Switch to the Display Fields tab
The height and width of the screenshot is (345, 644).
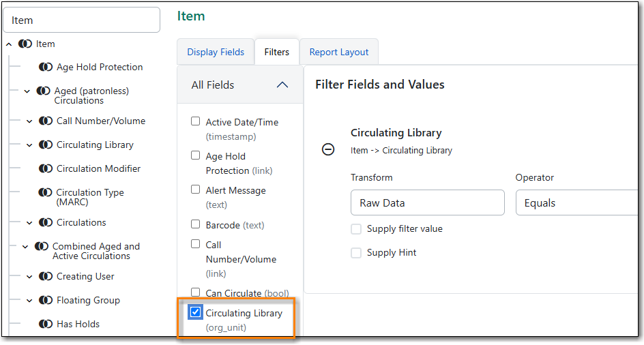click(x=216, y=52)
